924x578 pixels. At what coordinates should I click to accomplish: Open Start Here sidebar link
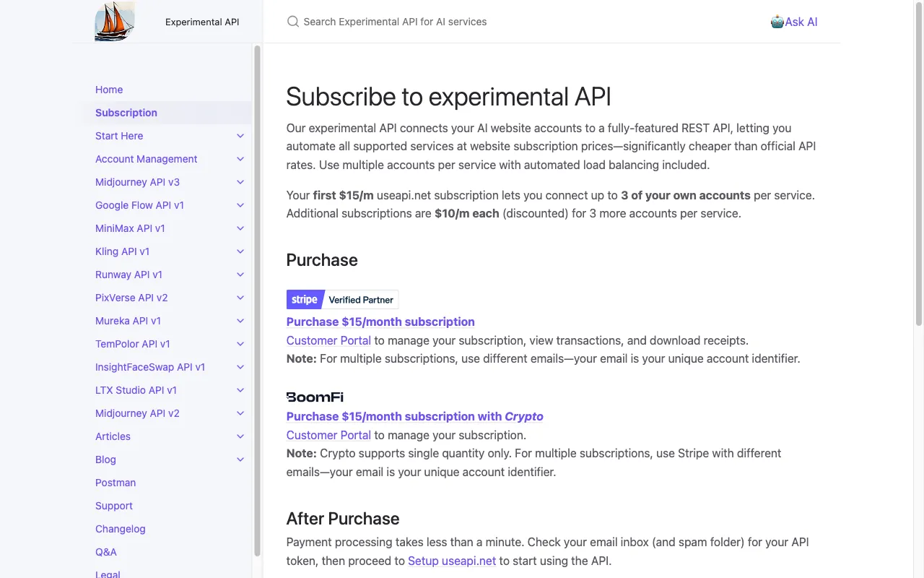[x=119, y=136]
